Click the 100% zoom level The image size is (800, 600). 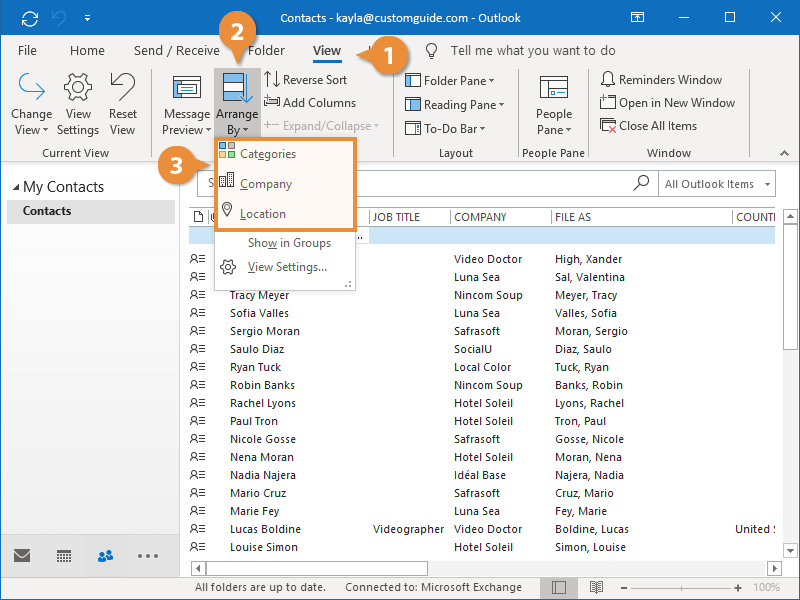(766, 588)
